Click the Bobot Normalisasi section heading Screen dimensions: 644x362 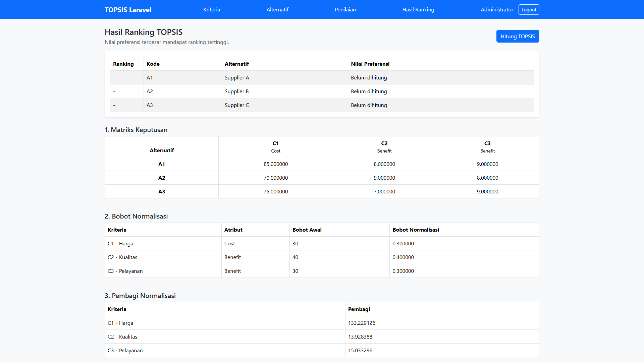coord(136,216)
